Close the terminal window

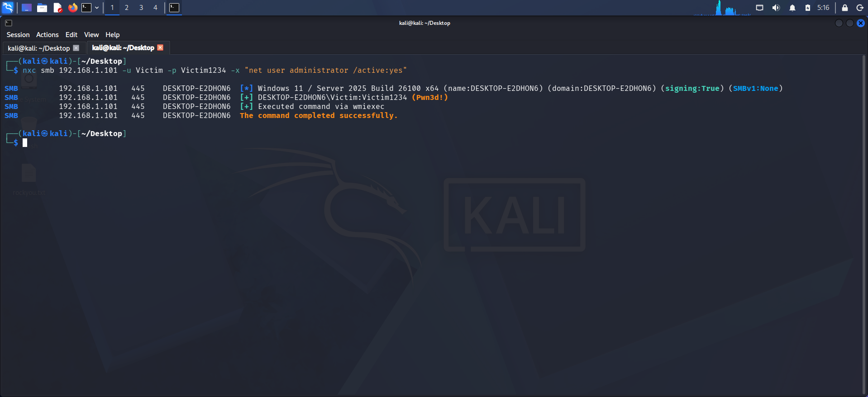(x=861, y=23)
